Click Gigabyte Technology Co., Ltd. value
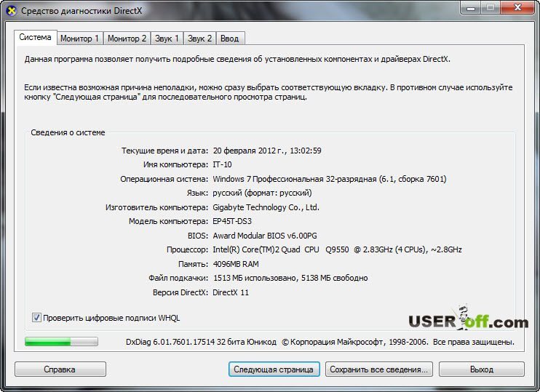This screenshot has width=540, height=392. (x=266, y=207)
